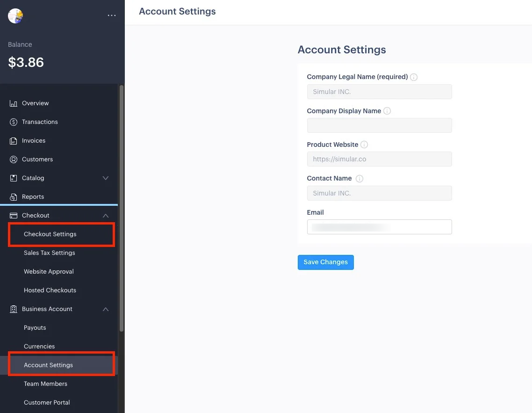
Task: Click info icon next to Company Legal Name
Action: [414, 77]
